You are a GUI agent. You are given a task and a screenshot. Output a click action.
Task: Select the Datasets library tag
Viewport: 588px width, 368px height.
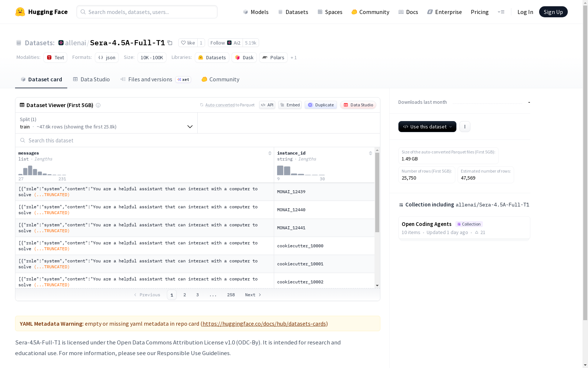[x=212, y=57]
